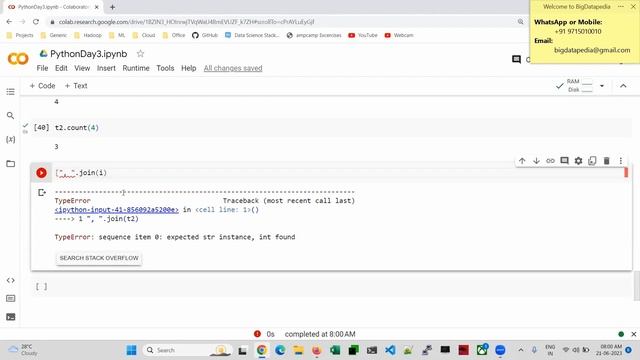
Task: Open the find and replace search icon in sidebar
Action: (x=11, y=116)
